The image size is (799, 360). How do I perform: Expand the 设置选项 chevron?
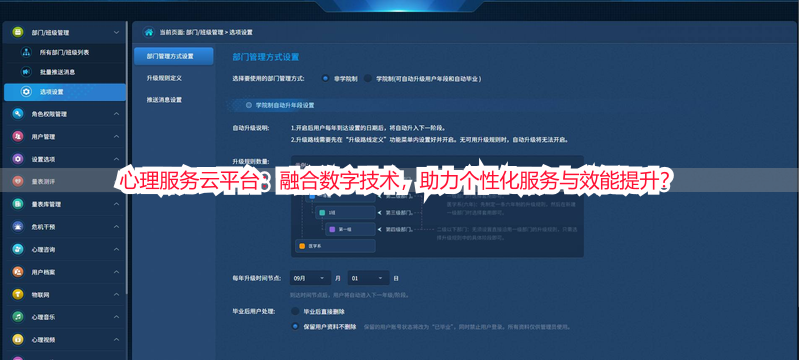coord(116,159)
